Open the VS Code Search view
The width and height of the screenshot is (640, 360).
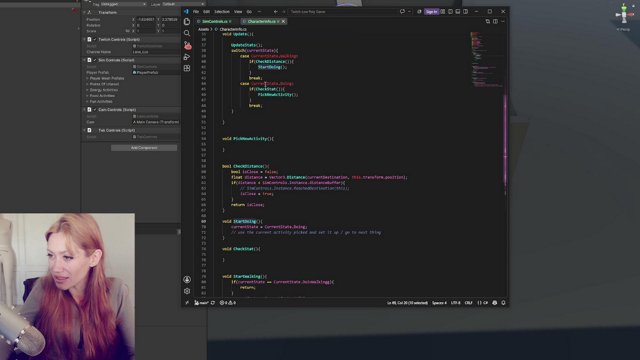(x=187, y=33)
